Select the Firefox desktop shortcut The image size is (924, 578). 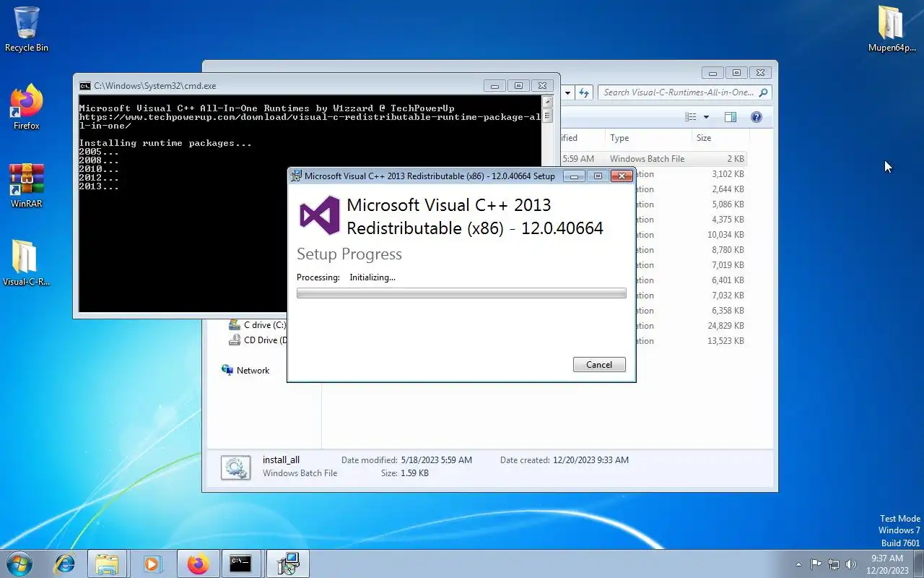pos(27,107)
